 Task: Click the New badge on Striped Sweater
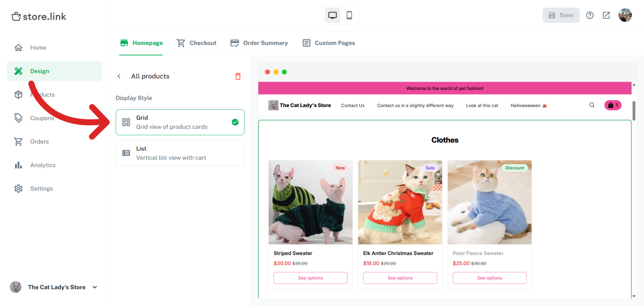pos(340,168)
